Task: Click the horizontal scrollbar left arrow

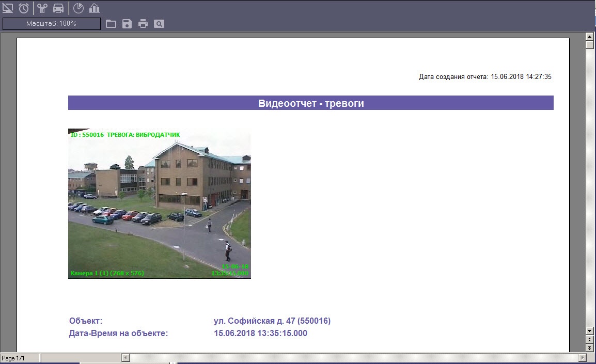Action: click(x=124, y=357)
